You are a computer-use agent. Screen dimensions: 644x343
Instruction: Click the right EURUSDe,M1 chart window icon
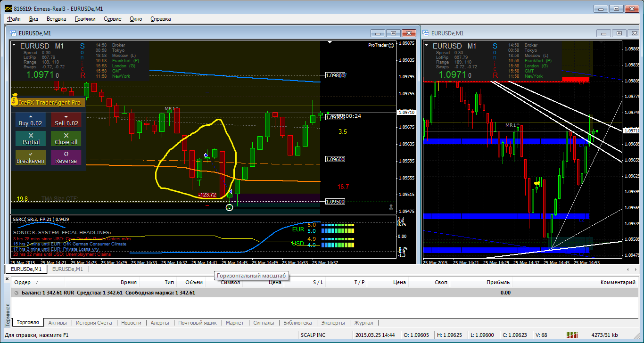(426, 33)
